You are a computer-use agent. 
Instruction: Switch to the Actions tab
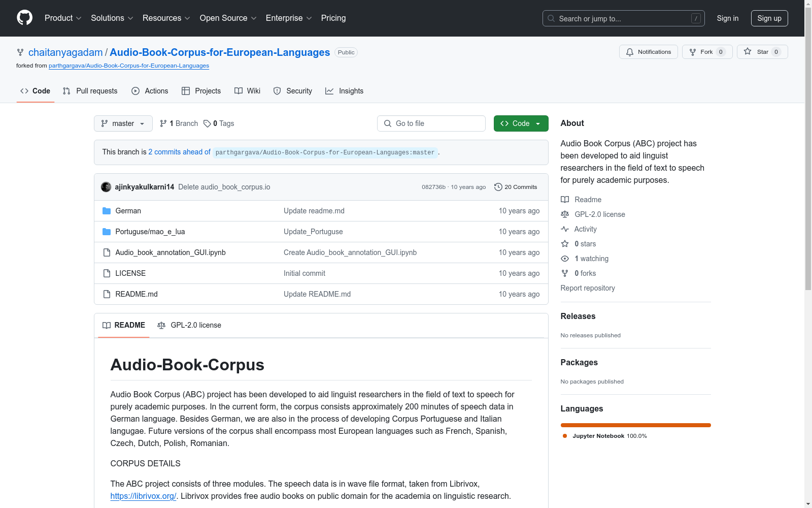150,91
